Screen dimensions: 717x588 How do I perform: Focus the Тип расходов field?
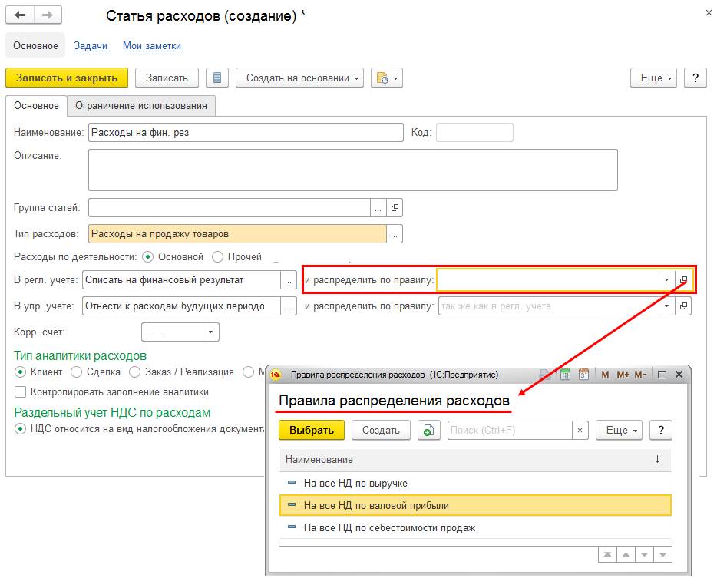coord(237,233)
